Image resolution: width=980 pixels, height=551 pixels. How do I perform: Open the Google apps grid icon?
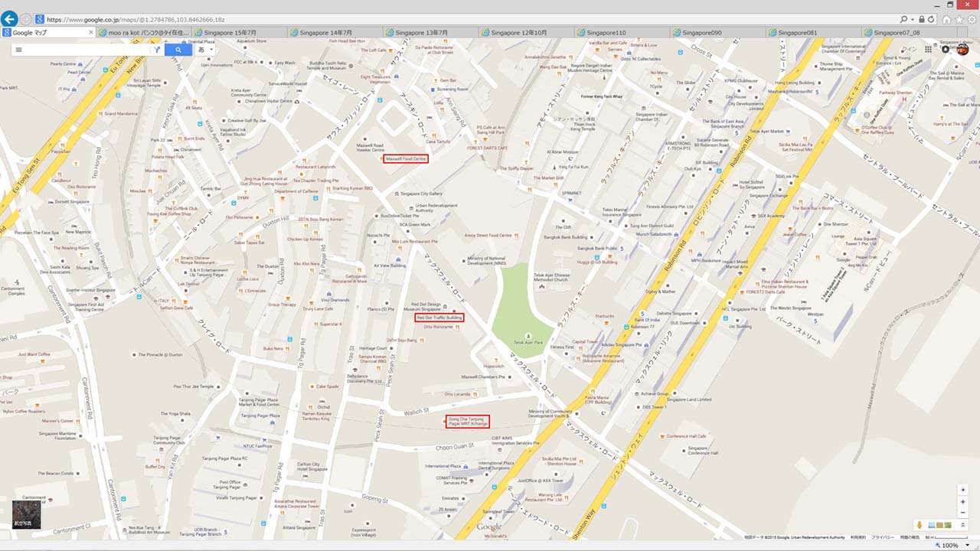pos(928,49)
